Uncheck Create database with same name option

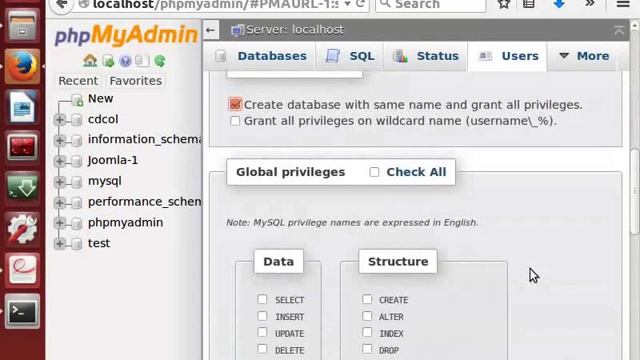point(235,104)
